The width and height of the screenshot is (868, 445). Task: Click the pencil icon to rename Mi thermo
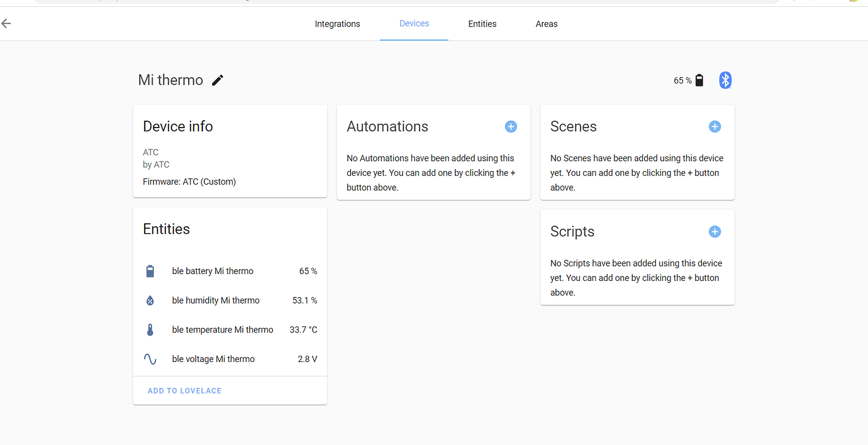[217, 80]
